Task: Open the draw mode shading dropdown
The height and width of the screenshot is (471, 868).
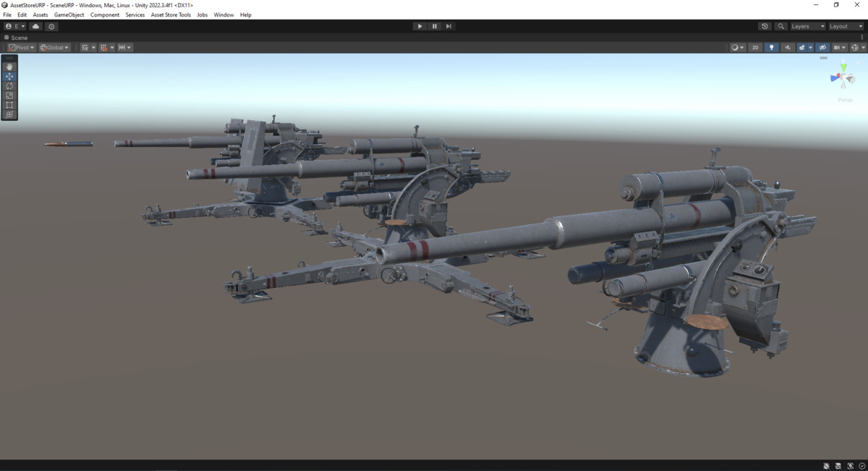Action: click(x=738, y=47)
